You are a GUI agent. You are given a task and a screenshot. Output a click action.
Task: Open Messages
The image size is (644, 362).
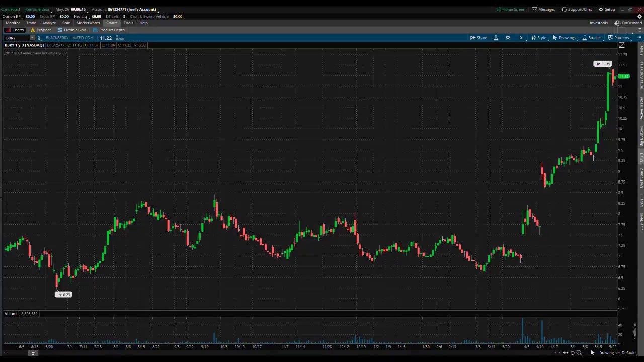pos(543,9)
